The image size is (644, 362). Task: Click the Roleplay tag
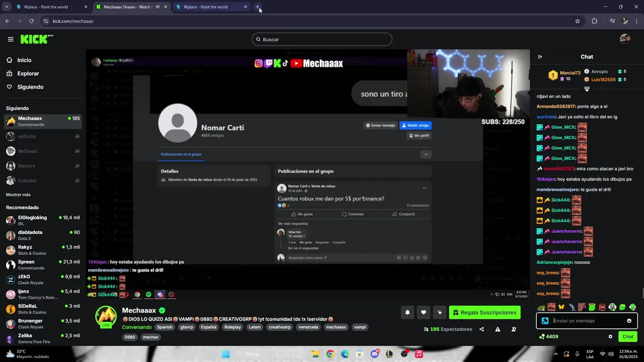(x=232, y=327)
